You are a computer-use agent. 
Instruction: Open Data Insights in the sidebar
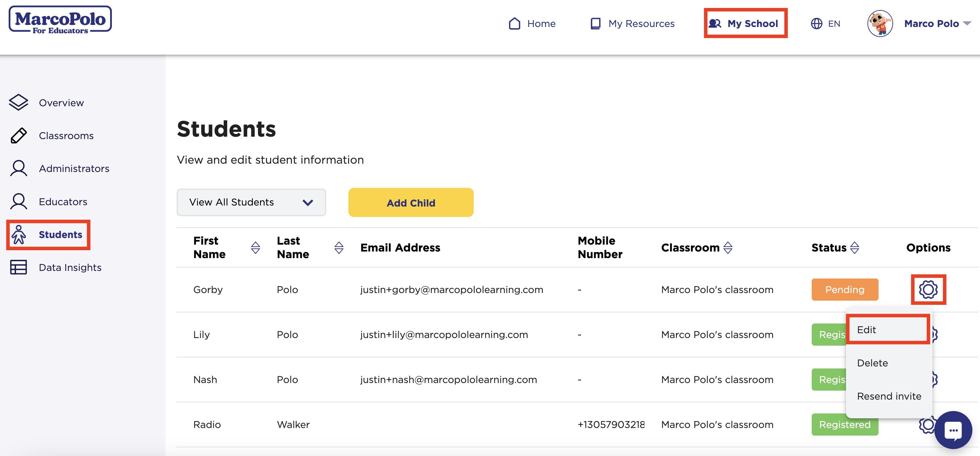pyautogui.click(x=70, y=267)
